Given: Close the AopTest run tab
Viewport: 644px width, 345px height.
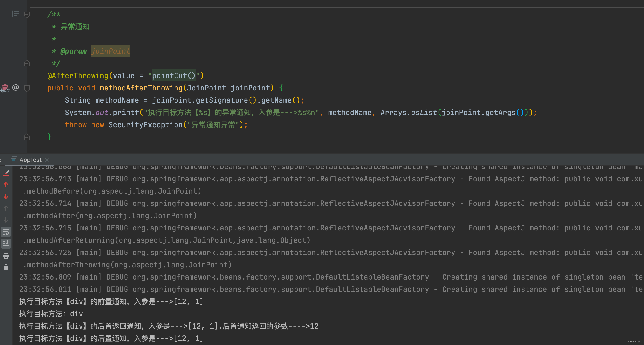Looking at the screenshot, I should 47,160.
